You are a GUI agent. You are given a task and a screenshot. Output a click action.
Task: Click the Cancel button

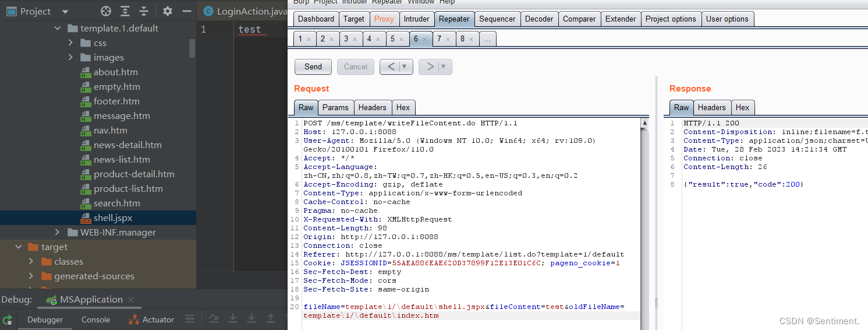tap(356, 66)
